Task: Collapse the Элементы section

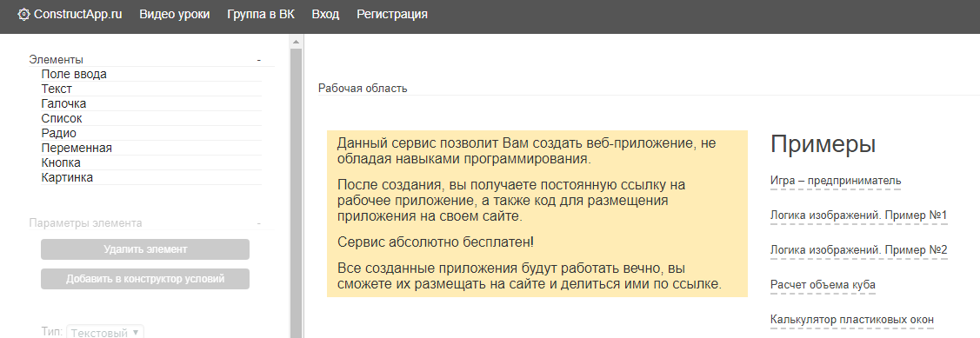Action: 259,60
